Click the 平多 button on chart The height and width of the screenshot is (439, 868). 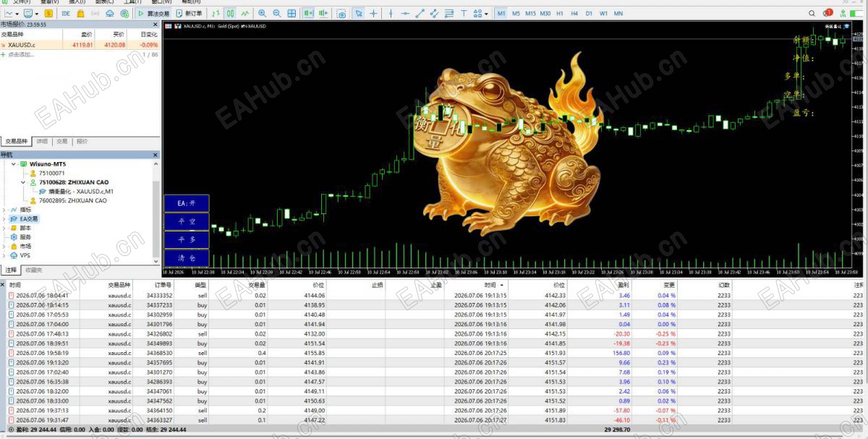point(187,239)
